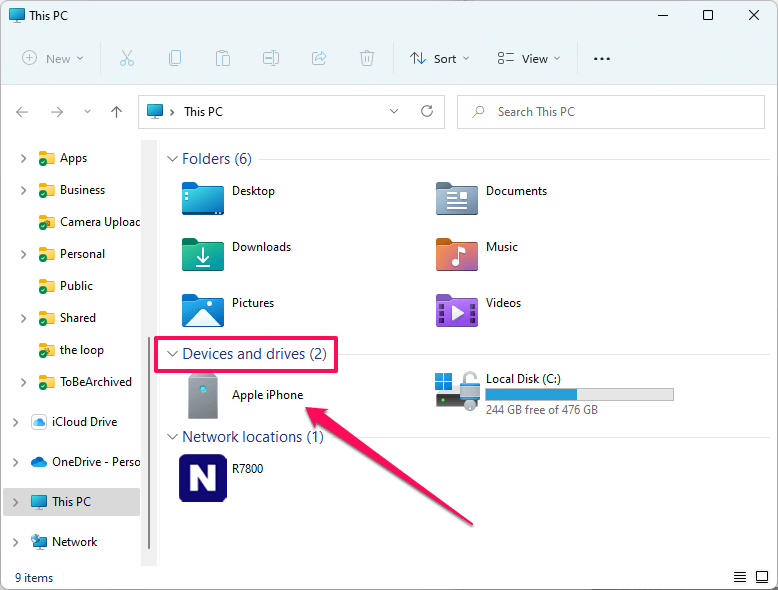Open the Documents folder icon
778x590 pixels.
pyautogui.click(x=456, y=198)
